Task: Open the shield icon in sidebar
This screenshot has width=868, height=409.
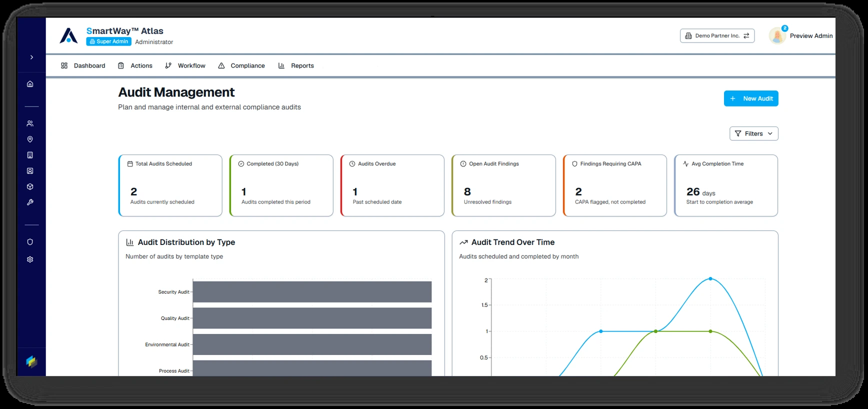Action: point(30,242)
